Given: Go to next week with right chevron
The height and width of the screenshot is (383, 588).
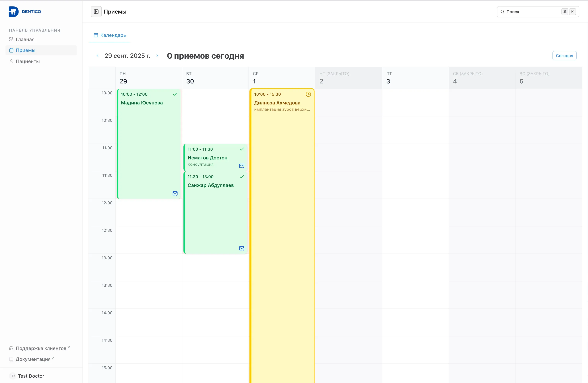Looking at the screenshot, I should (157, 56).
